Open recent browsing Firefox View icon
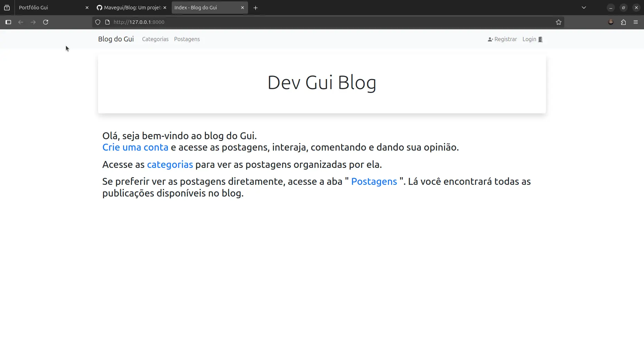The width and height of the screenshot is (644, 362). click(7, 8)
